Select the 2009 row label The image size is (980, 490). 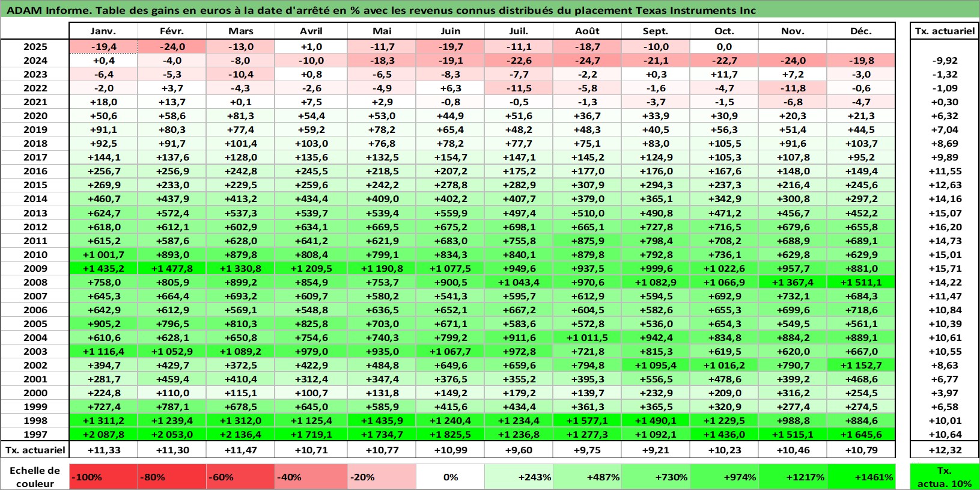tap(35, 268)
